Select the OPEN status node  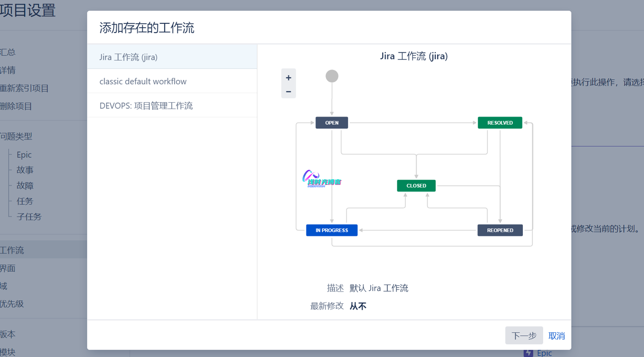pos(332,123)
